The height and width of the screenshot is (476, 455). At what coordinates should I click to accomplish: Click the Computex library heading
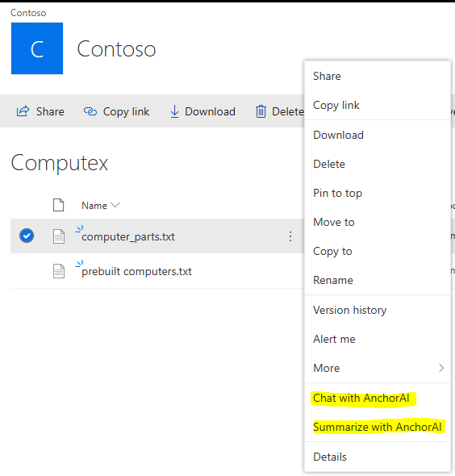[60, 164]
